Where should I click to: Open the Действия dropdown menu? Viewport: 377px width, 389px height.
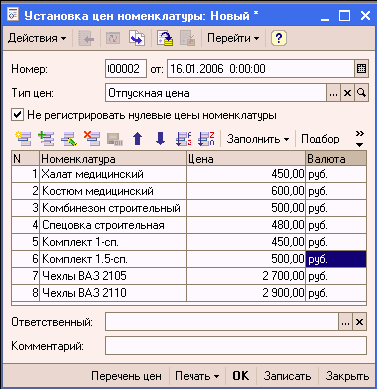(37, 38)
